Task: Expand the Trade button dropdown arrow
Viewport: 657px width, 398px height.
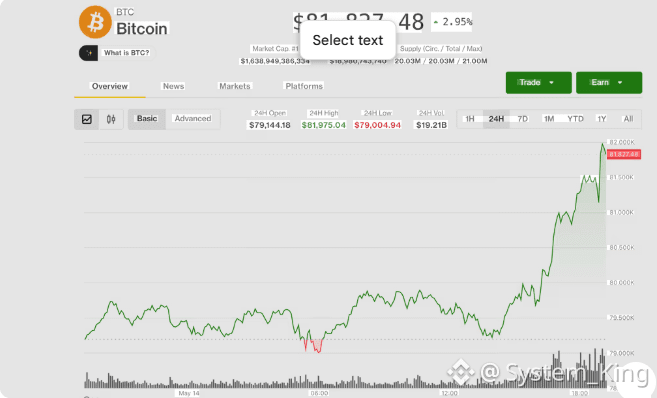Action: click(x=551, y=83)
